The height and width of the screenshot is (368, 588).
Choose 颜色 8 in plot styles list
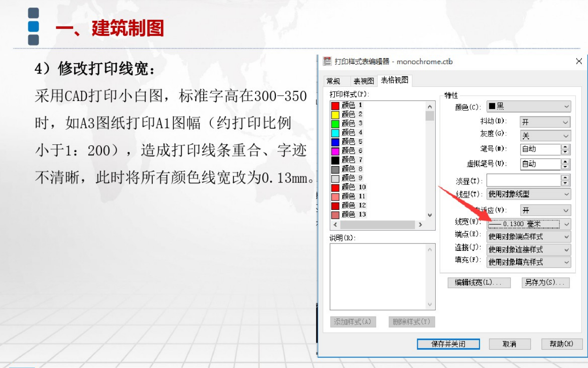[348, 169]
